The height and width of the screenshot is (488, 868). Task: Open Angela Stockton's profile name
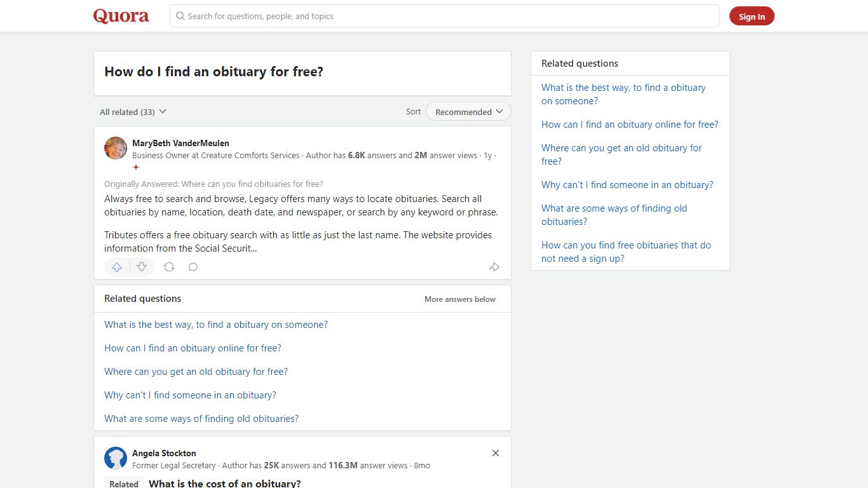pyautogui.click(x=164, y=453)
